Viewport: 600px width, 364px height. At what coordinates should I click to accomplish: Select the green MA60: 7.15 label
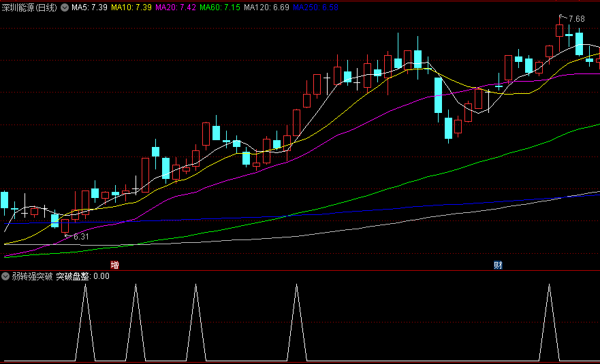coord(221,7)
